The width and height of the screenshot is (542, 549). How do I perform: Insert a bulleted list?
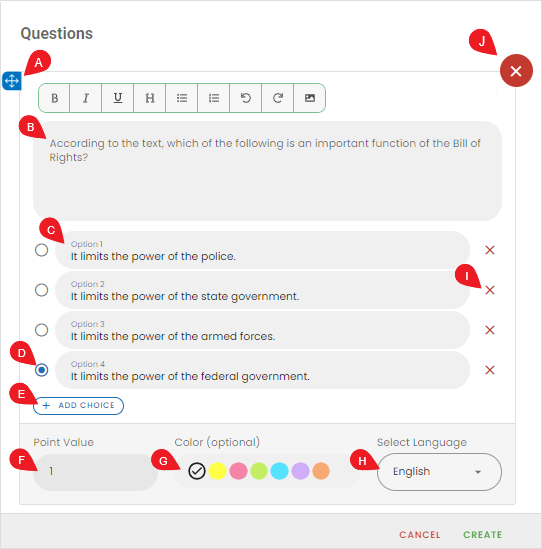[182, 98]
